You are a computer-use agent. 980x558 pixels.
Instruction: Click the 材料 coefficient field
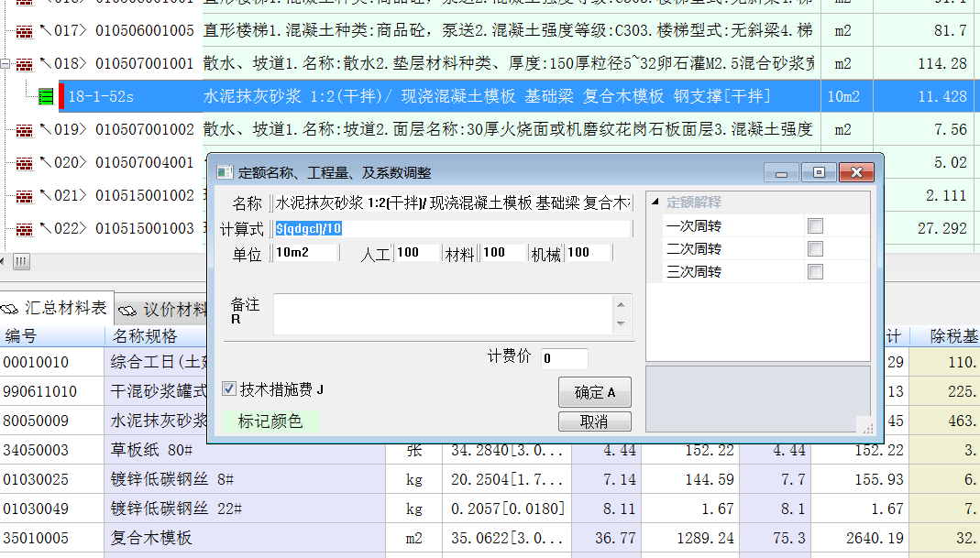coord(503,253)
